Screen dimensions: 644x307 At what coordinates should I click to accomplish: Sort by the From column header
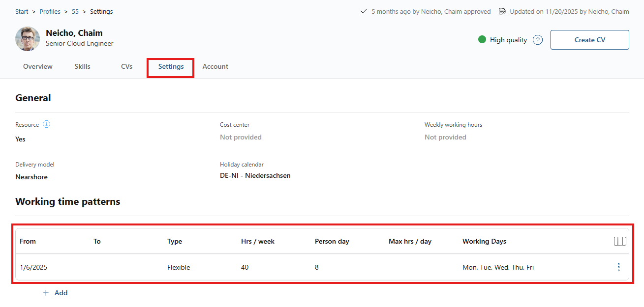coord(28,241)
